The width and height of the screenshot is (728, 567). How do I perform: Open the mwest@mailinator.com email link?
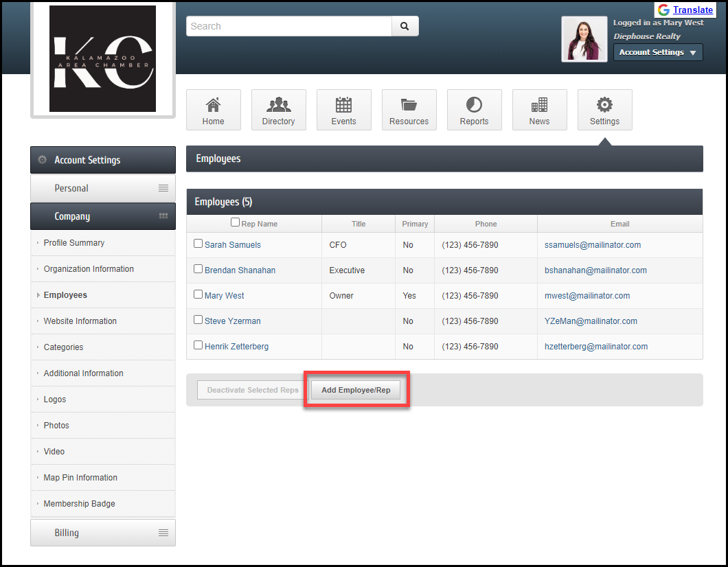587,296
